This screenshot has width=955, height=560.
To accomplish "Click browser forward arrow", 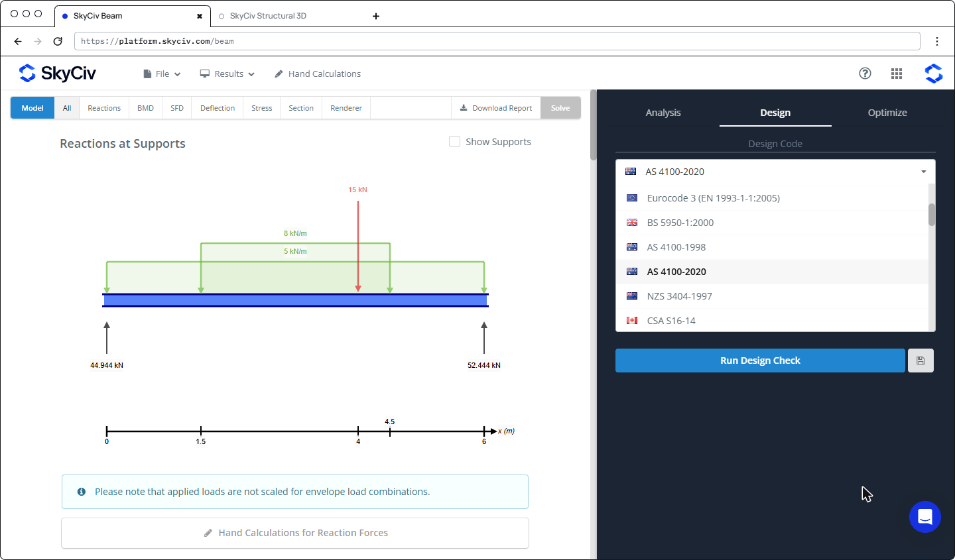I will pyautogui.click(x=38, y=41).
